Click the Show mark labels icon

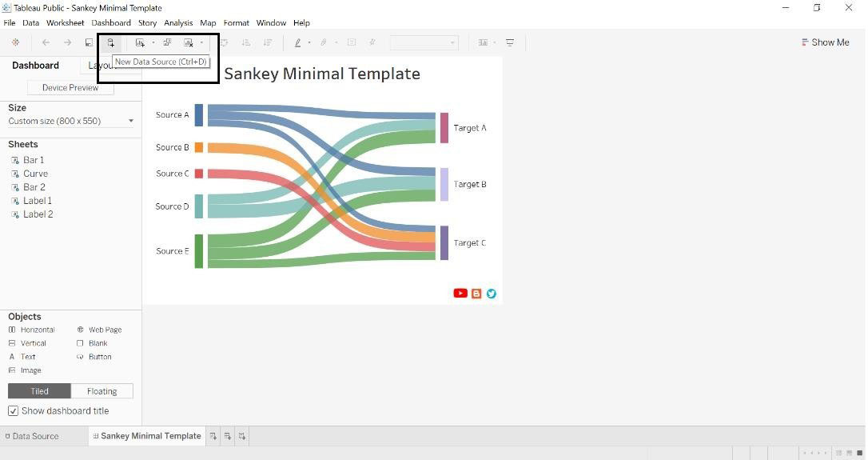[352, 42]
